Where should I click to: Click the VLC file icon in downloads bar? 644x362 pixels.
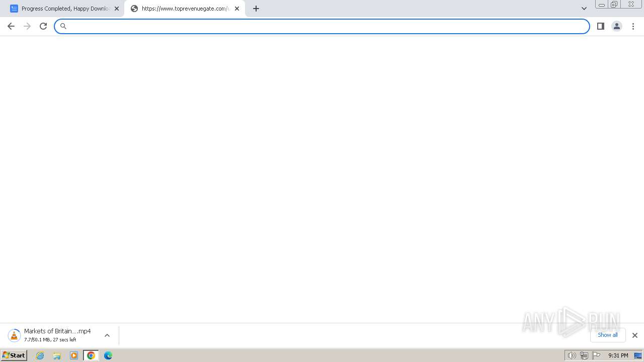[14, 335]
